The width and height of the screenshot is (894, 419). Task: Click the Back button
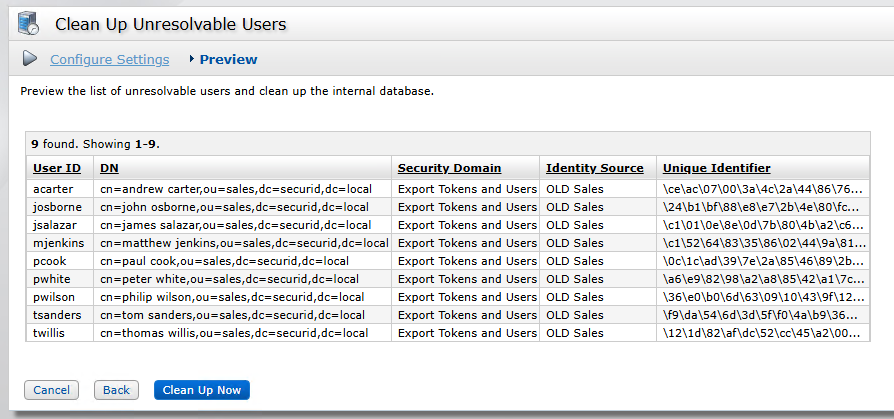point(116,390)
